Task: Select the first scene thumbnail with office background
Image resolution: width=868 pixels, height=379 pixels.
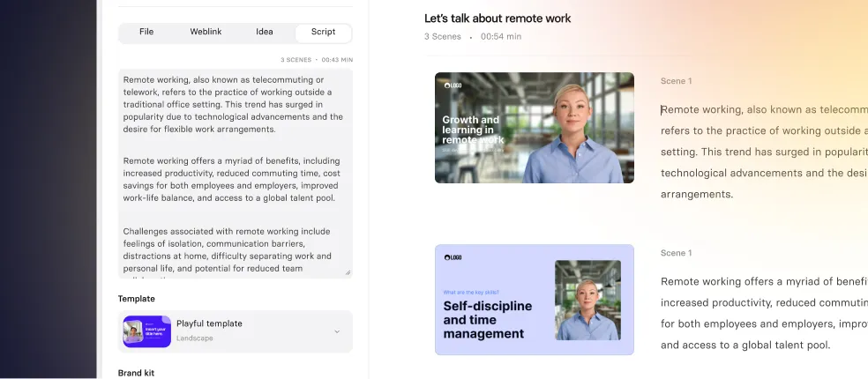Action: pos(534,128)
